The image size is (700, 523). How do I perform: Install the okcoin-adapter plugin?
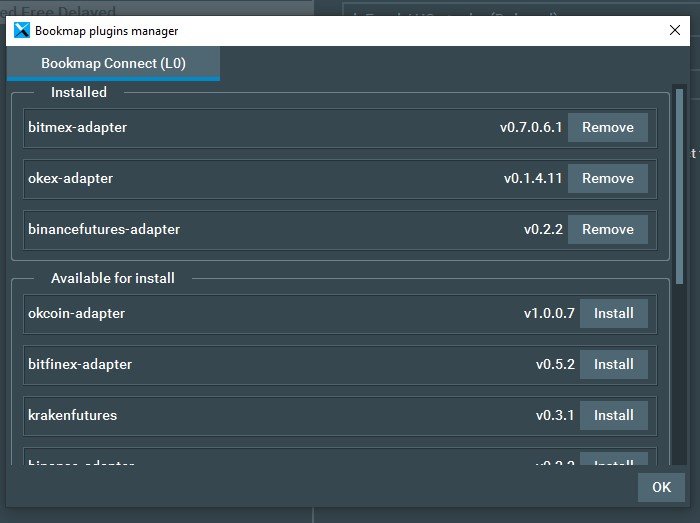613,313
